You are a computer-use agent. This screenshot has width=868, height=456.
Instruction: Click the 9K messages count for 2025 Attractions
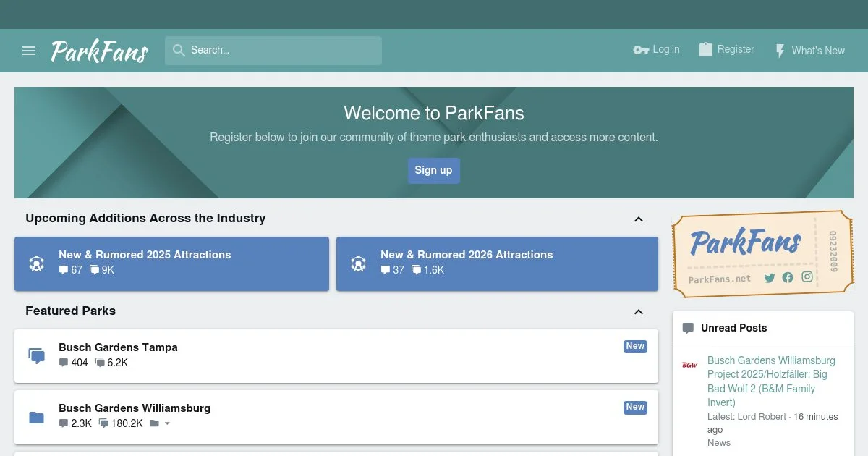tap(102, 270)
